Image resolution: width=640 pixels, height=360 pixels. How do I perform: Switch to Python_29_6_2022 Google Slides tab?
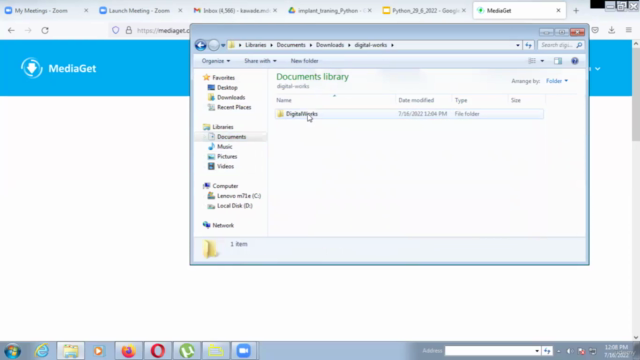coord(424,11)
